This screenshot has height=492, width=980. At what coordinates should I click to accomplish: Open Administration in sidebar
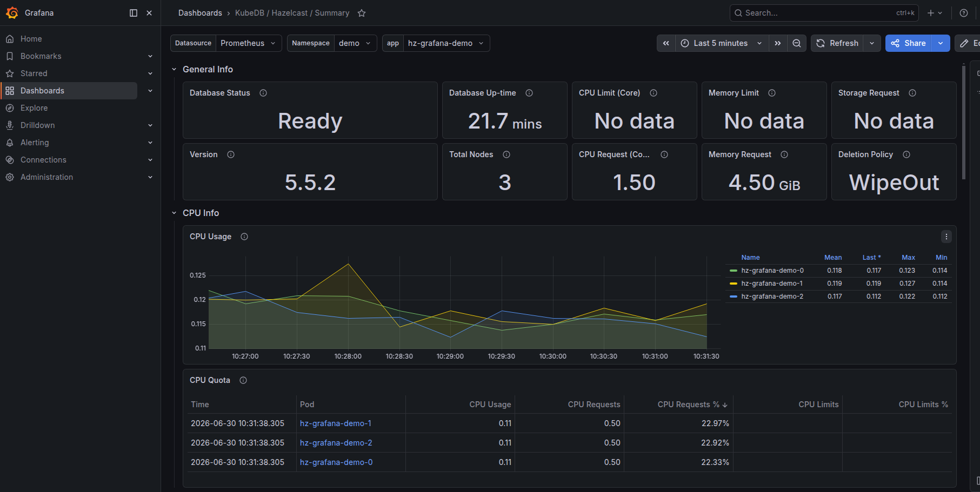point(46,177)
